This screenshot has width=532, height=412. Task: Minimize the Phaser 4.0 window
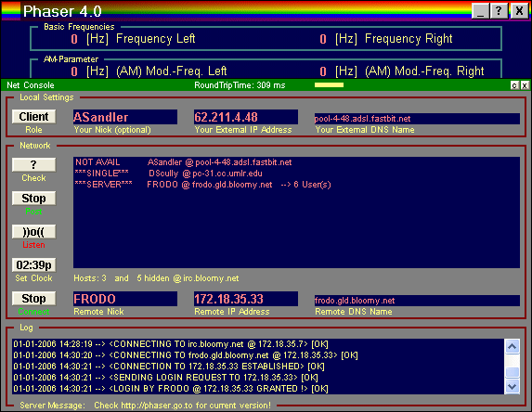pyautogui.click(x=480, y=11)
